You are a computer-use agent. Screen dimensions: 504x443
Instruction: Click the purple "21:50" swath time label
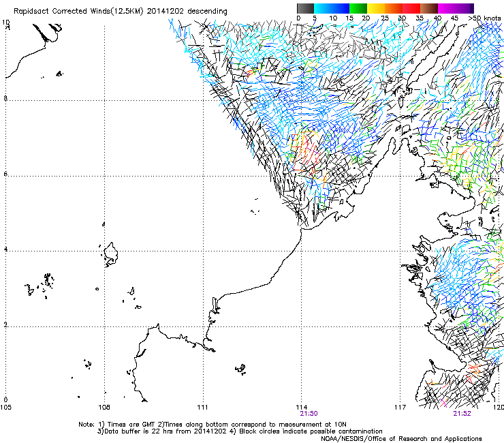click(x=309, y=414)
